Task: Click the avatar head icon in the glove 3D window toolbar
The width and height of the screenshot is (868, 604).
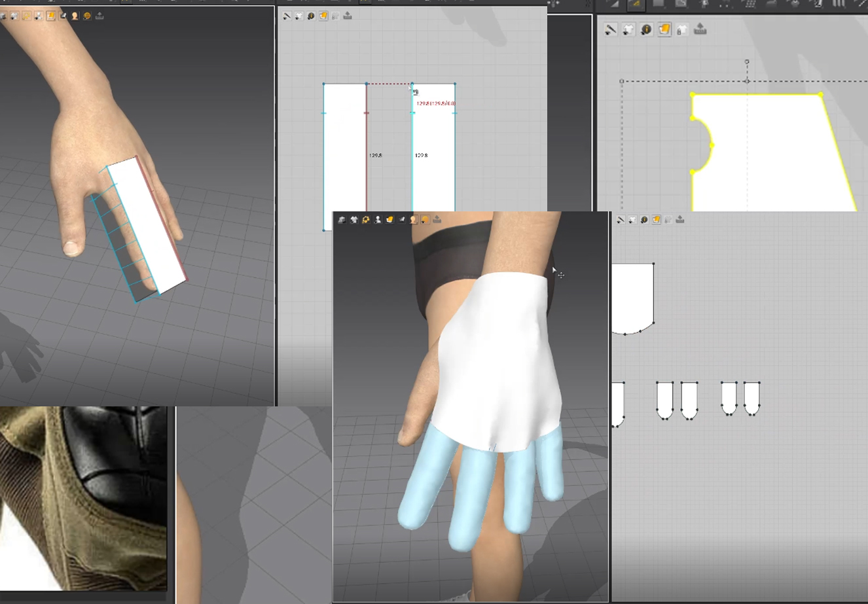Action: [x=413, y=220]
